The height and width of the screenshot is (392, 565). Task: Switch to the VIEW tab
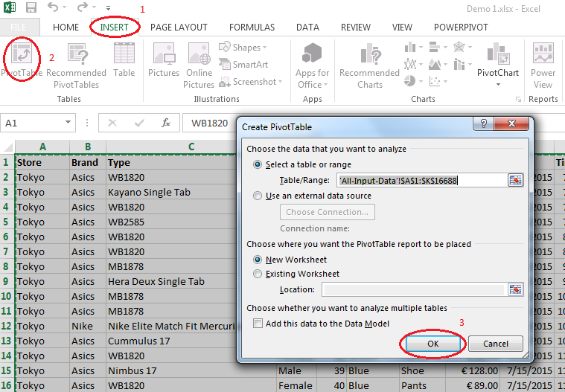click(402, 28)
